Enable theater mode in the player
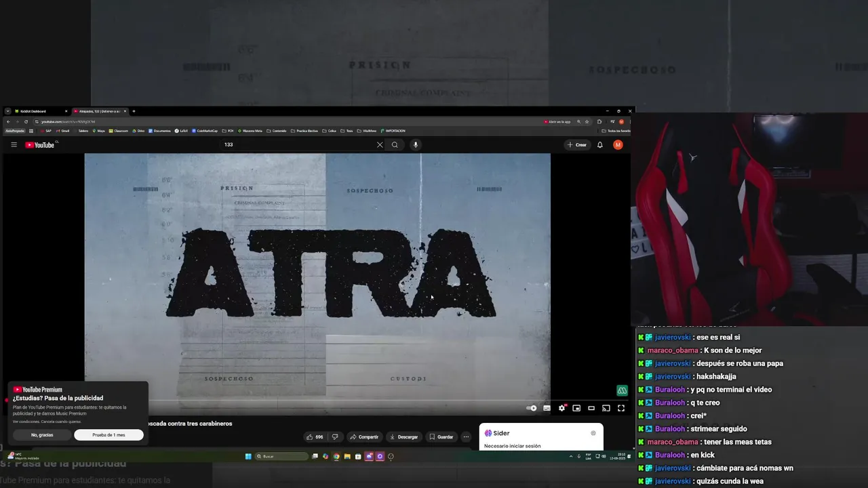 pyautogui.click(x=591, y=408)
